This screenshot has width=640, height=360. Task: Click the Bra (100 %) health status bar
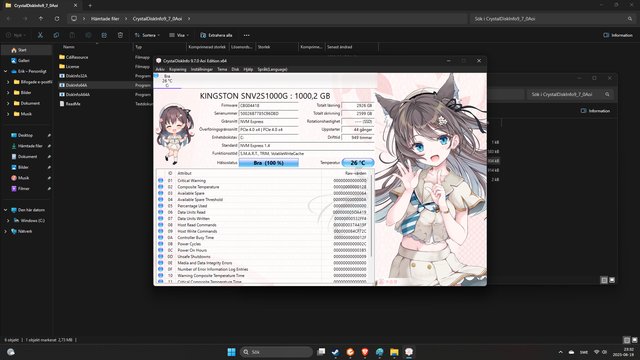(269, 163)
